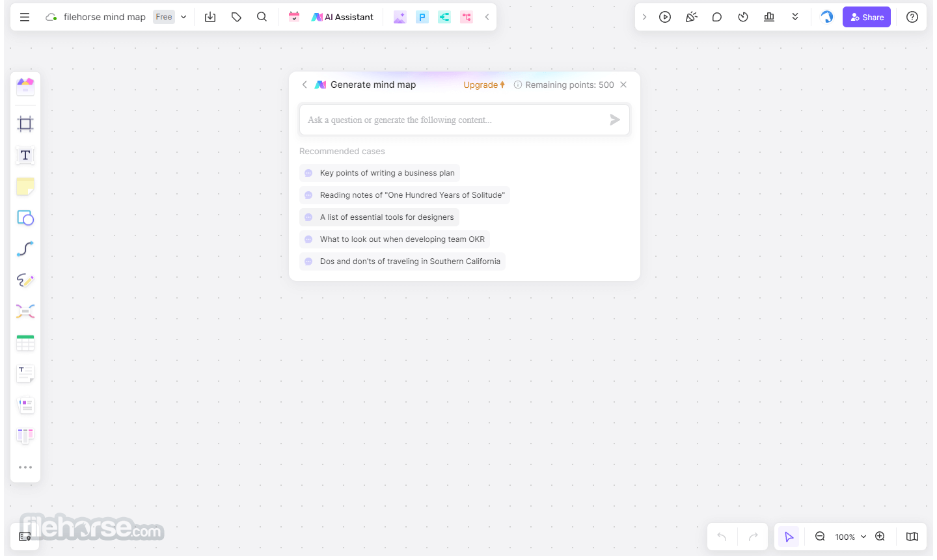Select the Frame tool

click(25, 124)
